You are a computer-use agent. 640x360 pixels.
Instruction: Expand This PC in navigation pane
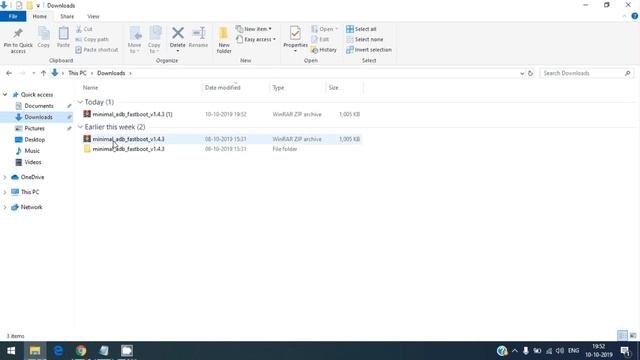(5, 192)
